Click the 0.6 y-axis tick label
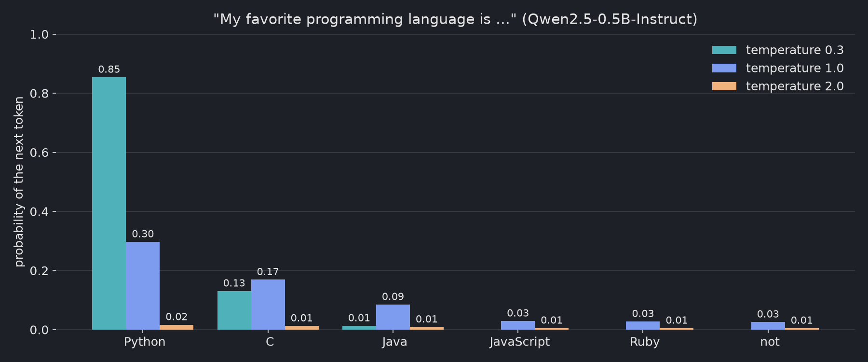This screenshot has height=362, width=868. (x=40, y=153)
